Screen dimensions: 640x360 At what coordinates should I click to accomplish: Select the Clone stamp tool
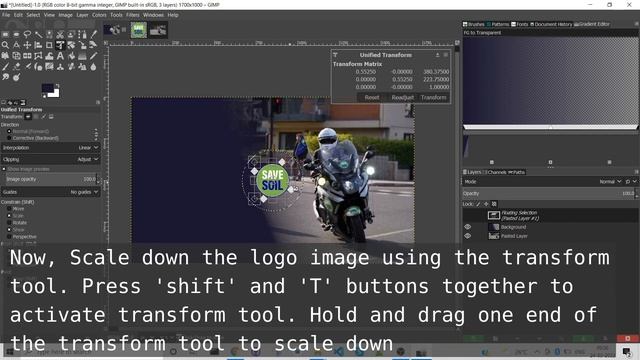[60, 67]
